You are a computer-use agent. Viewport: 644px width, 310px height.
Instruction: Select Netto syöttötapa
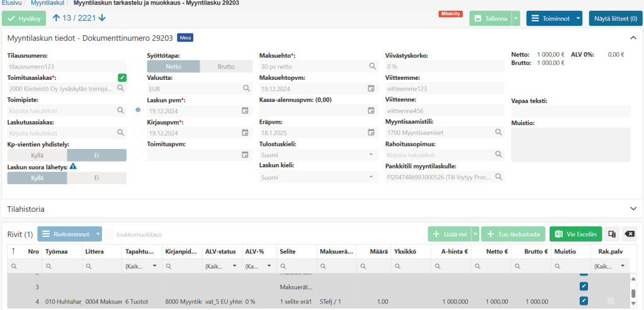click(x=173, y=67)
